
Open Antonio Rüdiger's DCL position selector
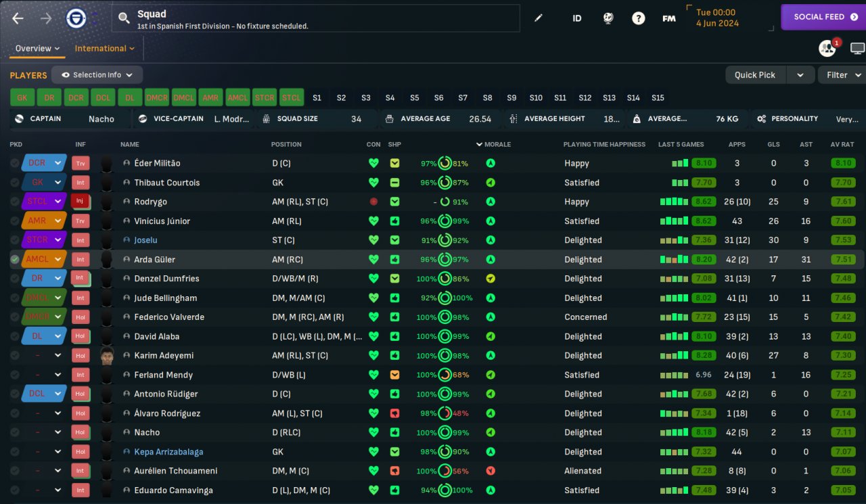click(44, 394)
